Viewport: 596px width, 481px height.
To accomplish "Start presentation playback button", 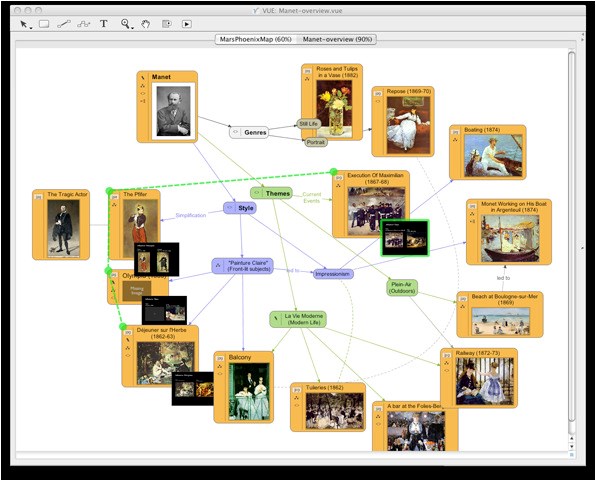I will [187, 24].
